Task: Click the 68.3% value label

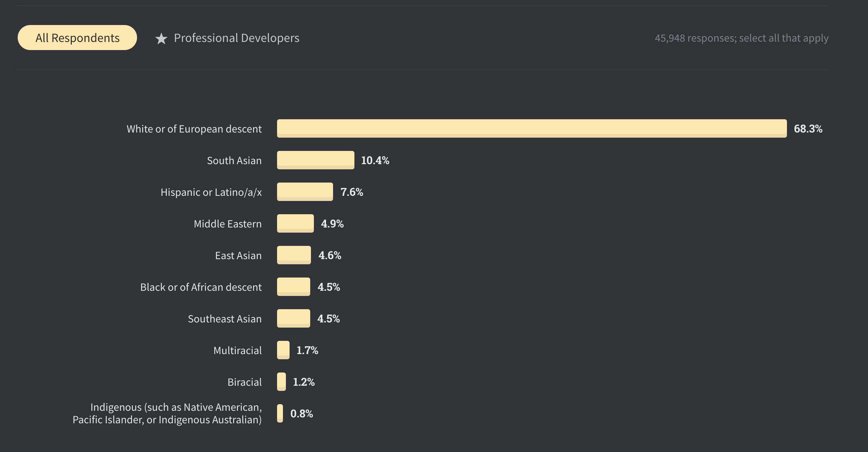Action: tap(808, 129)
